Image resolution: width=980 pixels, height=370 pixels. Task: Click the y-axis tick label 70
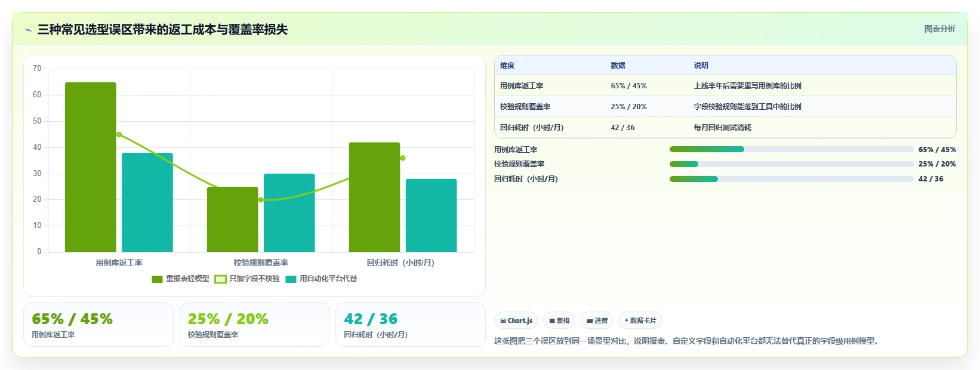pyautogui.click(x=37, y=69)
